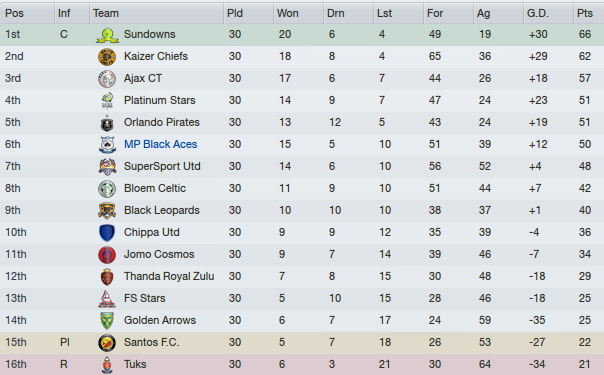Open the MP Black Aces team link
The height and width of the screenshot is (375, 604).
point(160,144)
